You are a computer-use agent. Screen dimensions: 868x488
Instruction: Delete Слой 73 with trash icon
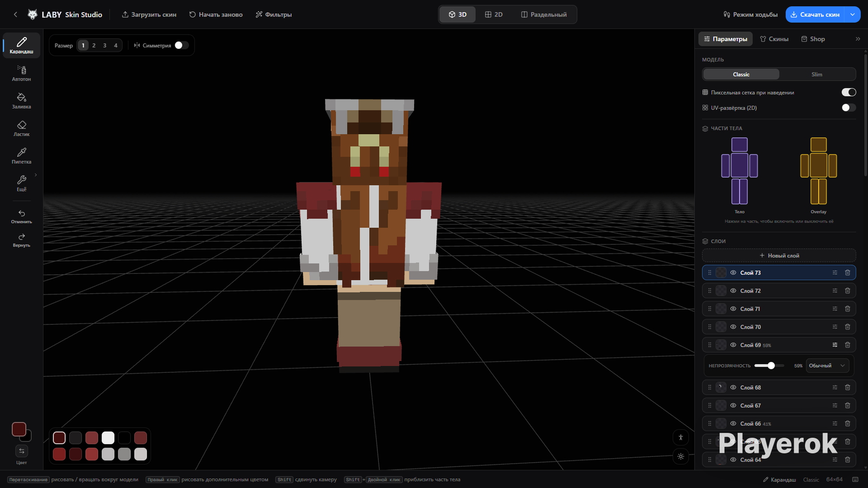point(847,273)
